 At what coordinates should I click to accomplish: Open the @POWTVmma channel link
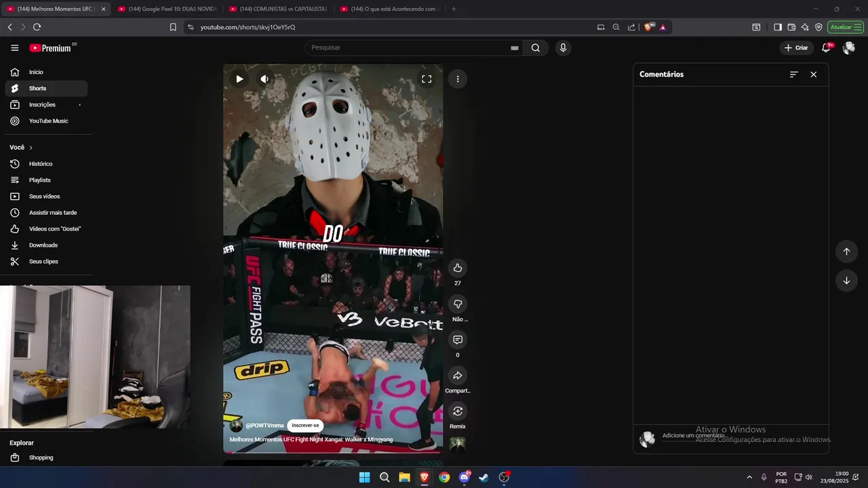tap(264, 426)
